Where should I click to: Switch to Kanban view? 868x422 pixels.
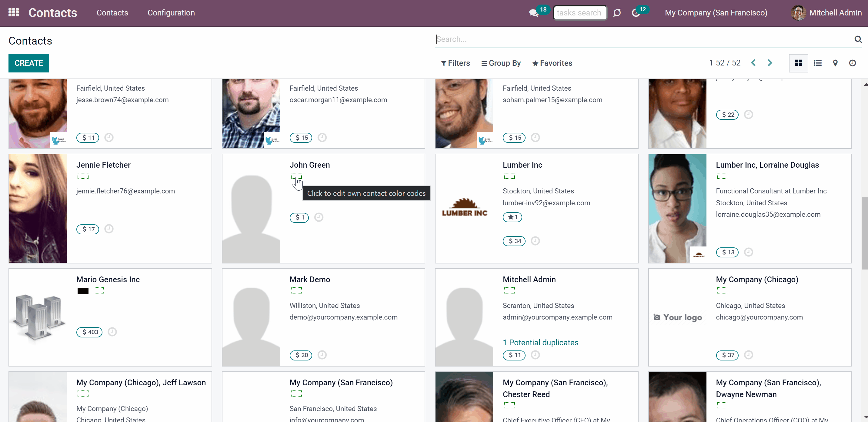pyautogui.click(x=798, y=63)
